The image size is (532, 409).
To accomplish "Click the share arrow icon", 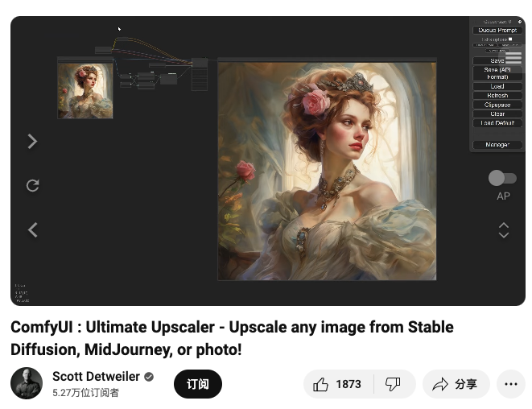I will tap(440, 384).
